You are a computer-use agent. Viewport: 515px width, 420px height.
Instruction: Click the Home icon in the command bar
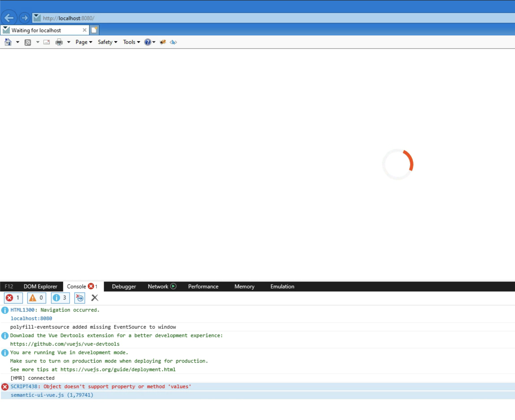[8, 42]
